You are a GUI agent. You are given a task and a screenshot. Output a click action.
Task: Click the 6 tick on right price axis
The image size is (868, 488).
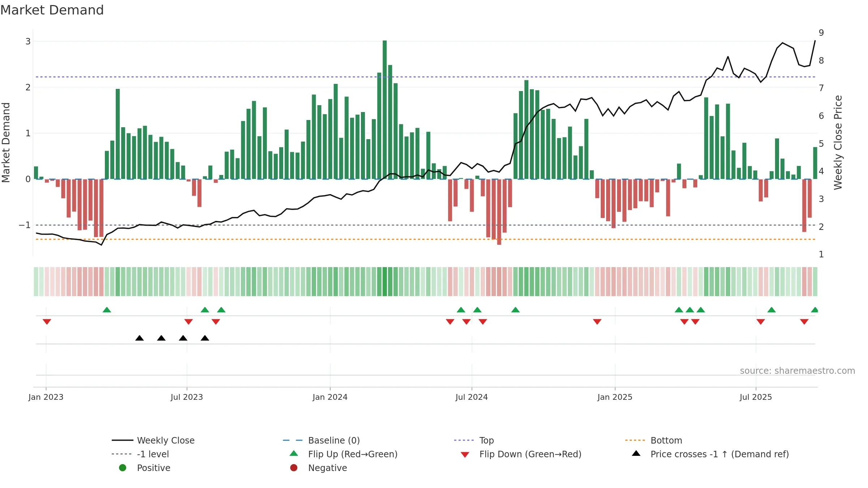click(x=821, y=116)
